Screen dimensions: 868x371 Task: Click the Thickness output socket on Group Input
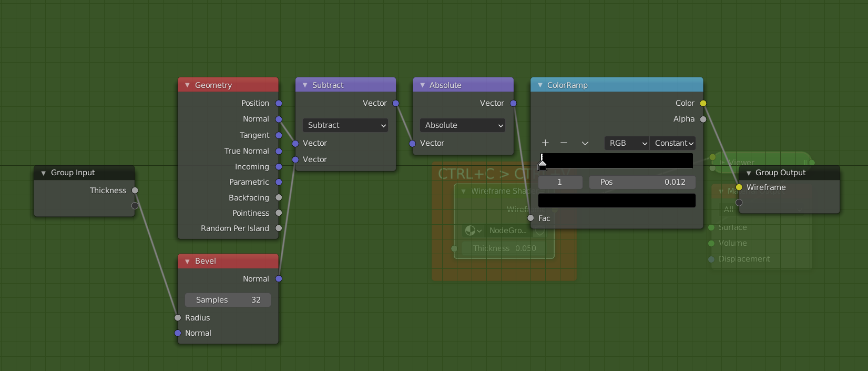135,190
